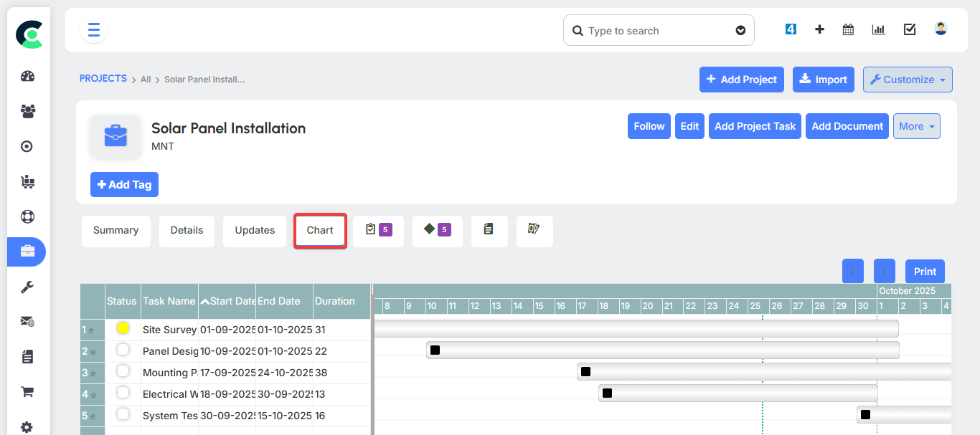Open reports via the bar chart icon
Viewport: 980px width, 435px height.
tap(878, 29)
